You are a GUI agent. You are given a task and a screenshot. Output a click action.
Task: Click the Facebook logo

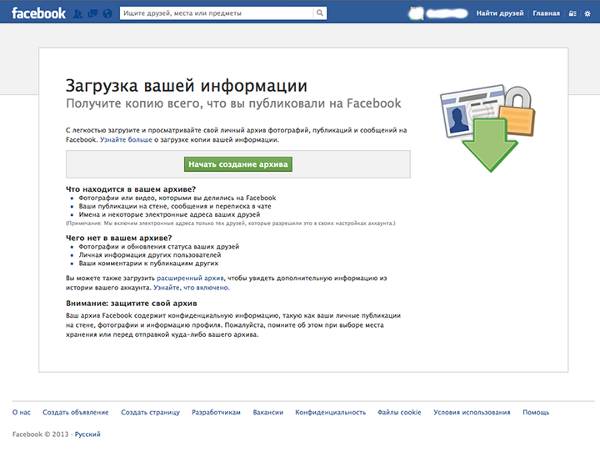[x=39, y=13]
